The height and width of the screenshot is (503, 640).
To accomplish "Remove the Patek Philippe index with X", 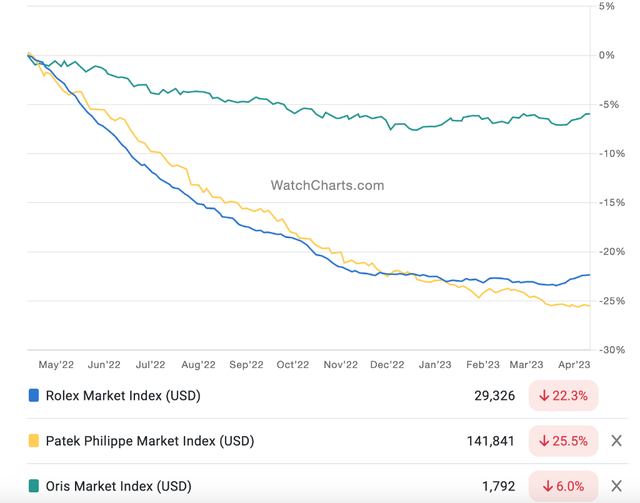I will click(616, 441).
